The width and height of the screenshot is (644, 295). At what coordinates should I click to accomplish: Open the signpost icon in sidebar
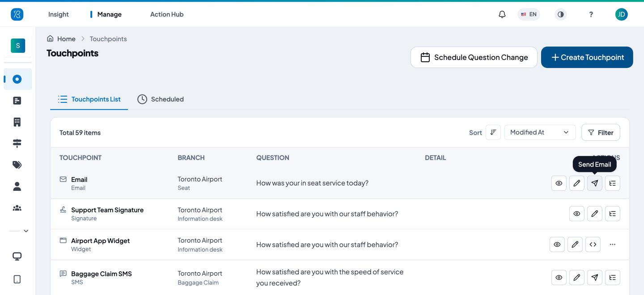17,143
